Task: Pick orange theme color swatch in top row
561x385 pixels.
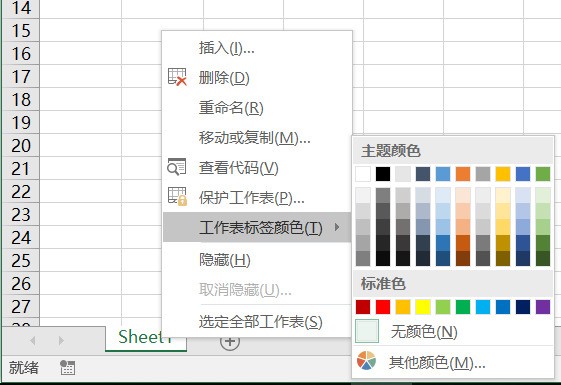Action: point(463,174)
